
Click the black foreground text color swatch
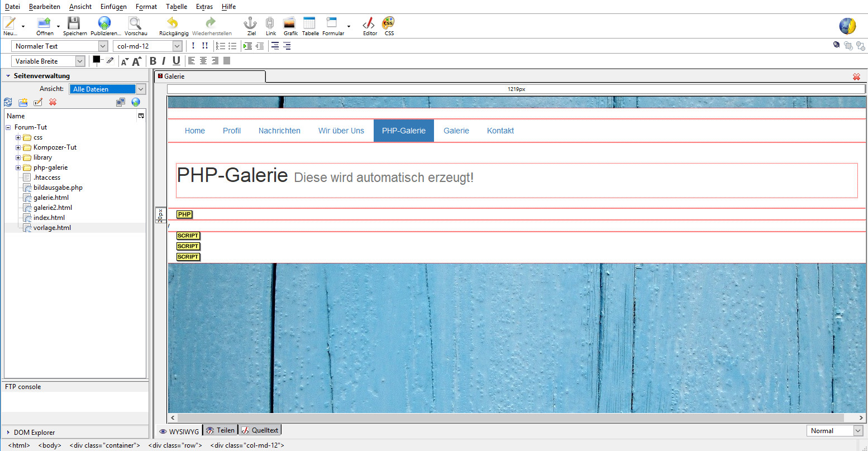96,59
